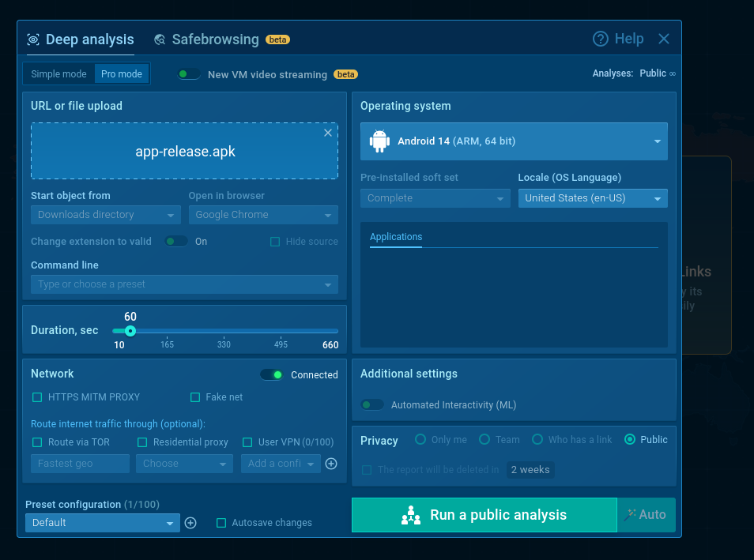
Task: Click the Android robot OS icon
Action: 380,141
